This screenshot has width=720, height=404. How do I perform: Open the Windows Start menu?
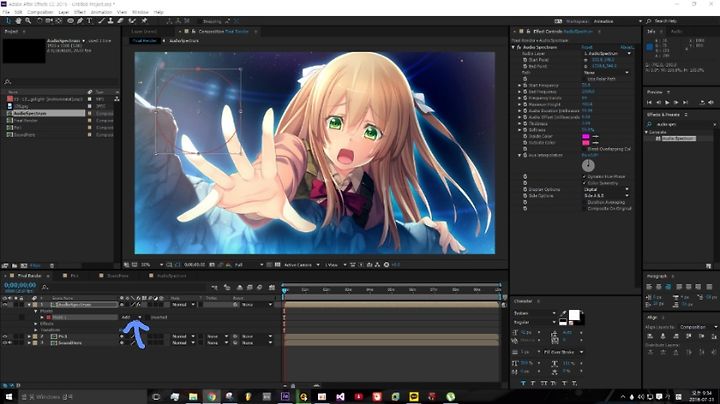(x=9, y=396)
